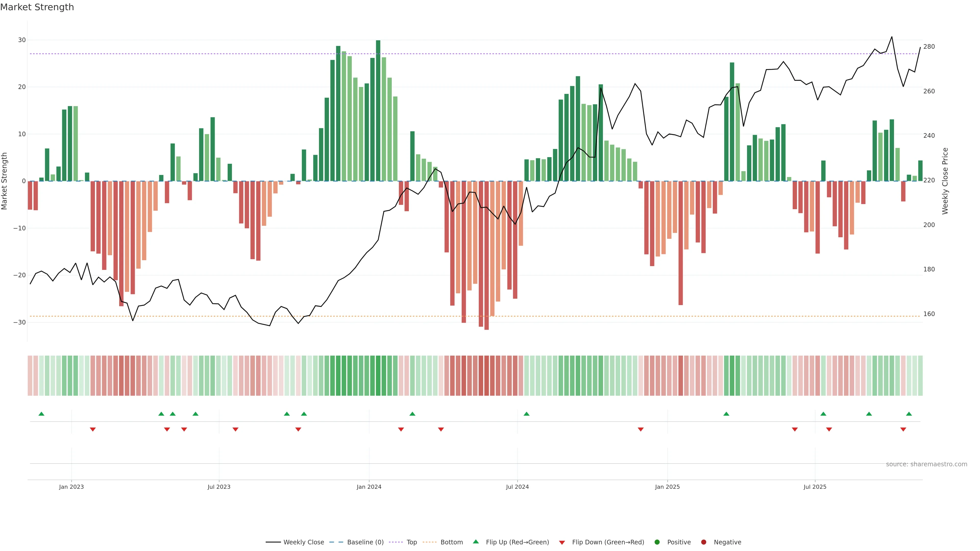Click the Flip Down red triangle legend icon
This screenshot has width=980, height=551.
coord(562,543)
